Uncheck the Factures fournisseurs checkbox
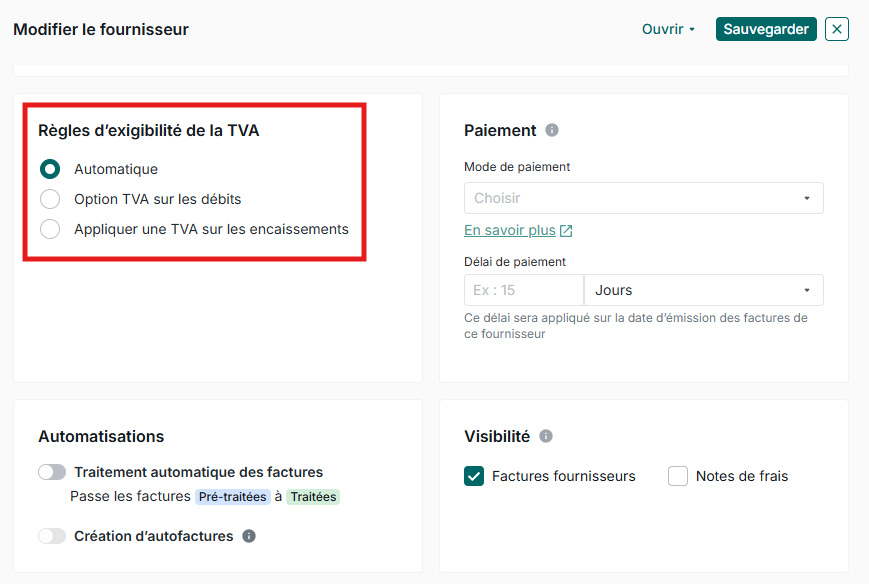869x584 pixels. [474, 476]
